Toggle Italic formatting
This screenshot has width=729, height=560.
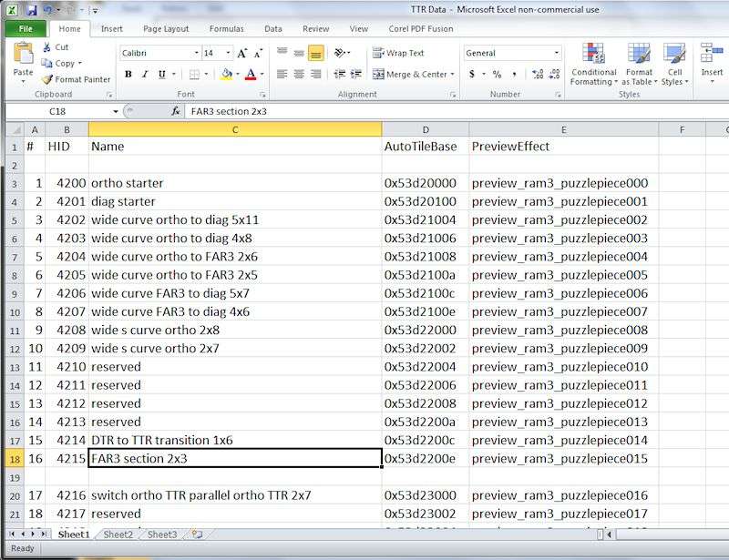(145, 75)
